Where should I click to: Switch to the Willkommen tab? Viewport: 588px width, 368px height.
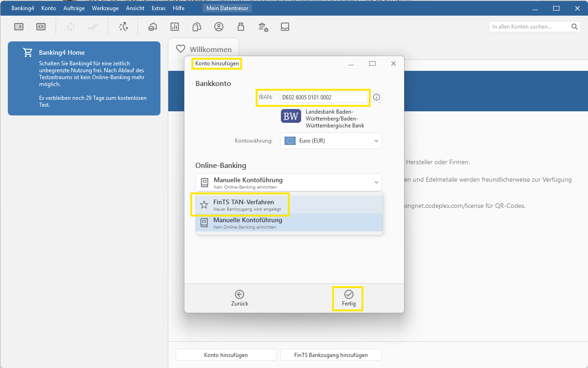point(204,49)
